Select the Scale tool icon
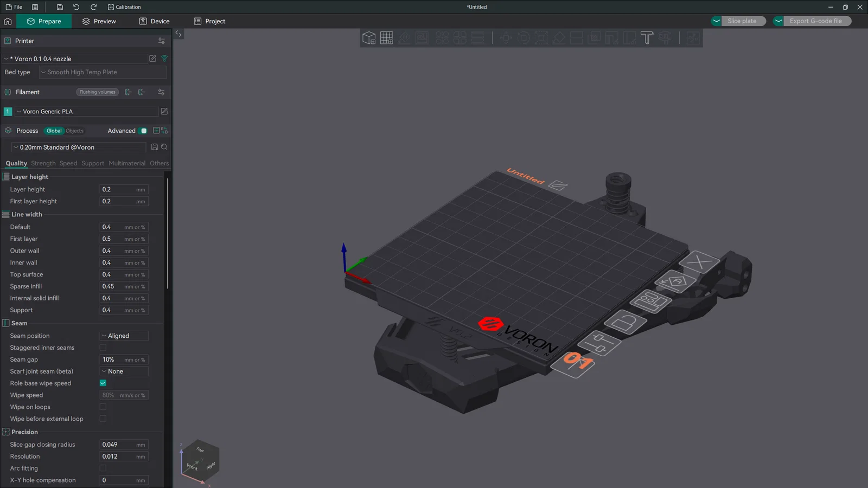This screenshot has width=868, height=488. pos(541,38)
